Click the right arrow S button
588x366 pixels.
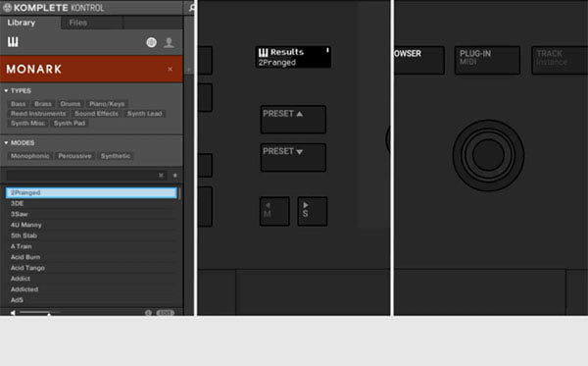[313, 211]
